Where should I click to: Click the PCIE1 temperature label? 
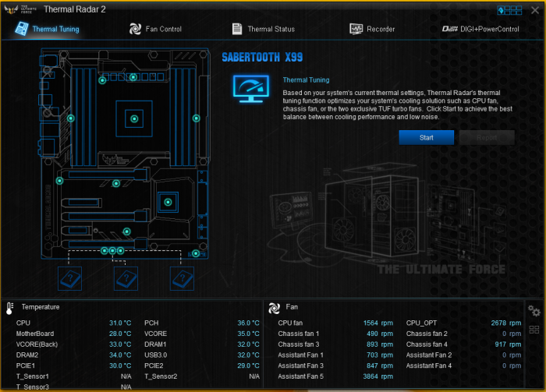pos(26,366)
